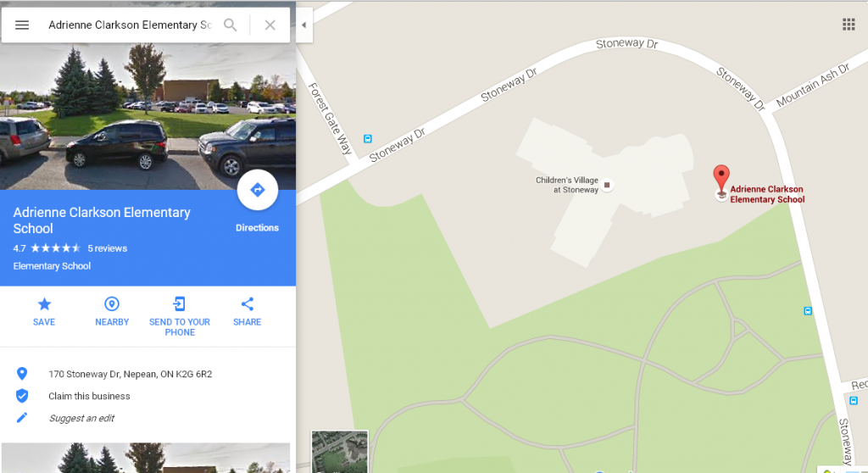Select the Nearby icon

coord(112,304)
